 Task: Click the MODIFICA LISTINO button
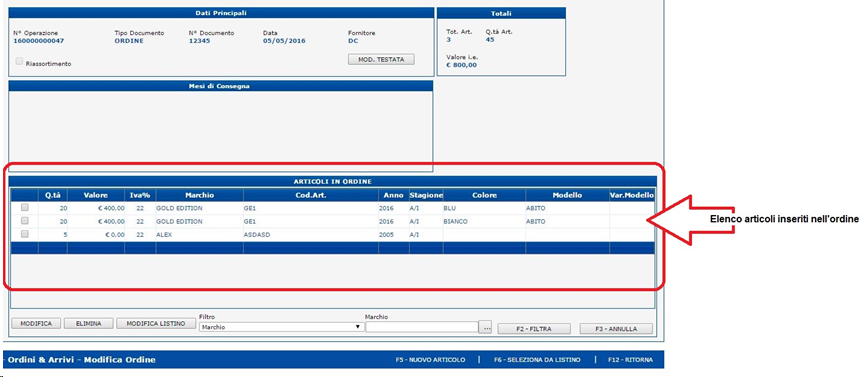click(x=156, y=324)
